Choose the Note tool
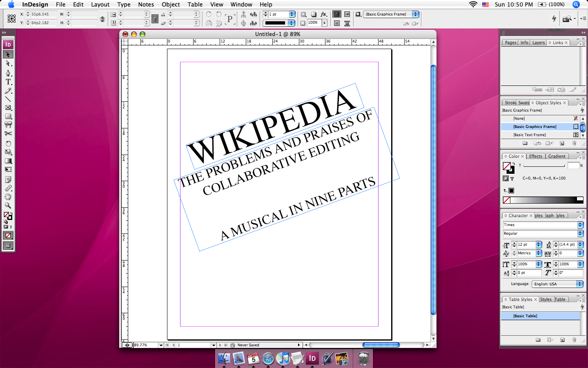588x368 pixels. tap(8, 180)
